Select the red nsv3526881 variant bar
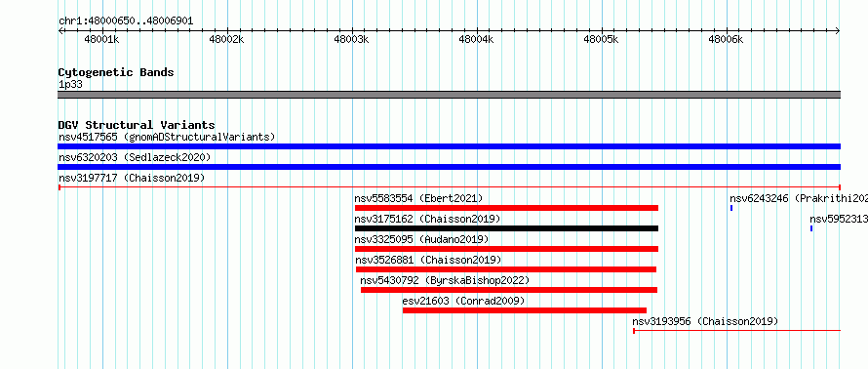The width and height of the screenshot is (868, 369). 506,269
